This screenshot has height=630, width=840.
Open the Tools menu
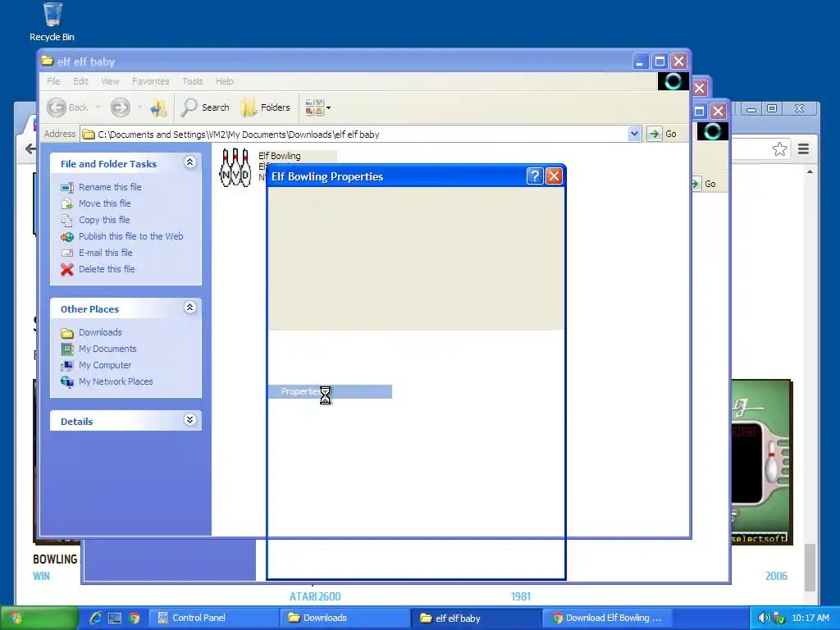[x=192, y=81]
